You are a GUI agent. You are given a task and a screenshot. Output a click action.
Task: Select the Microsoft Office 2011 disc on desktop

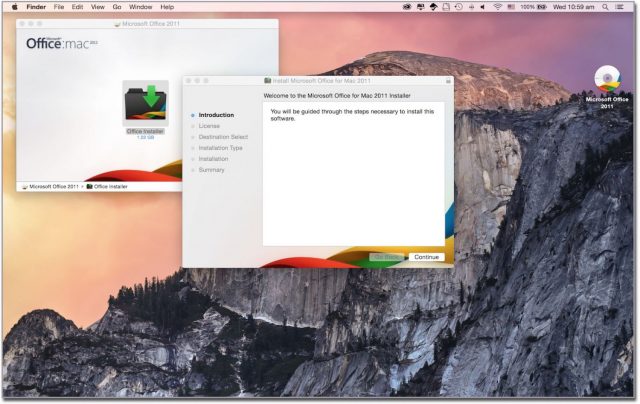[x=607, y=80]
